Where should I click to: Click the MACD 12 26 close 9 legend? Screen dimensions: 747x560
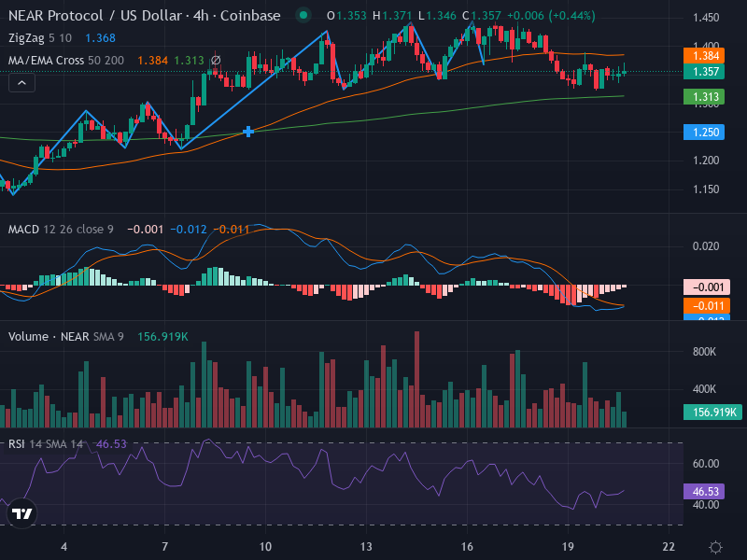(x=61, y=230)
